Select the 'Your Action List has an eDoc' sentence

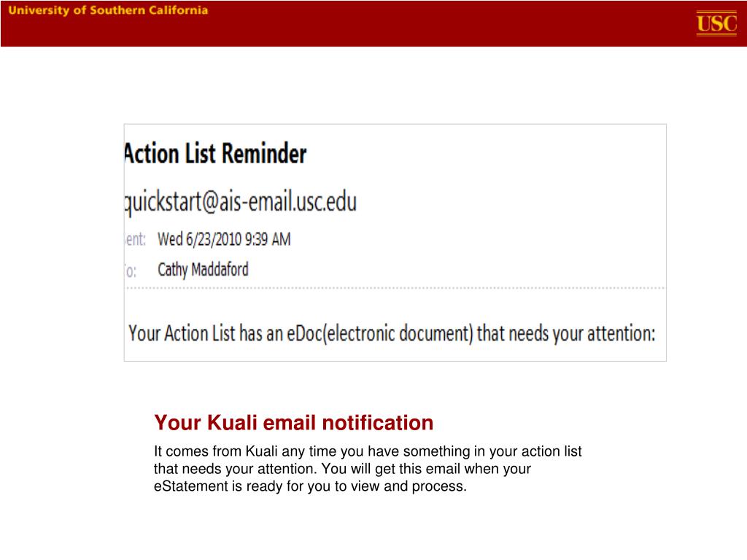pos(392,332)
